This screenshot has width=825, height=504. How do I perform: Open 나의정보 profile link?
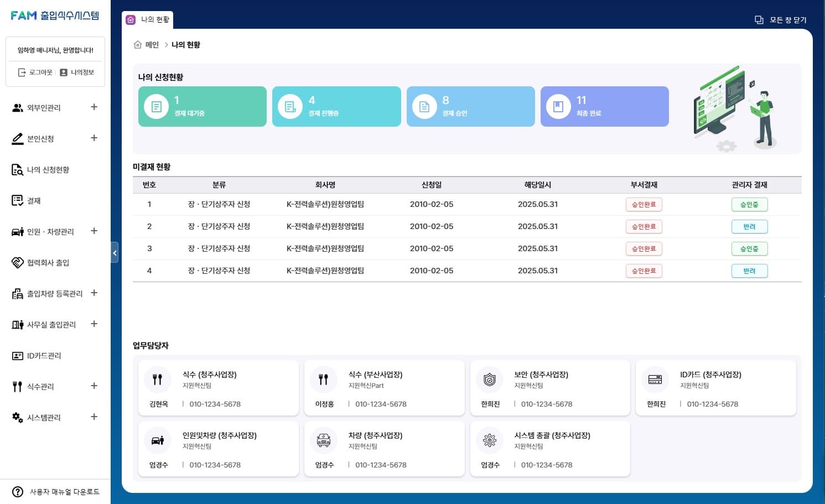click(x=77, y=72)
